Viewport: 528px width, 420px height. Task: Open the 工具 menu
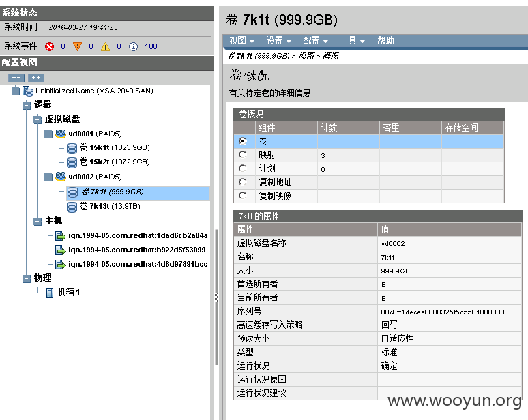(352, 41)
